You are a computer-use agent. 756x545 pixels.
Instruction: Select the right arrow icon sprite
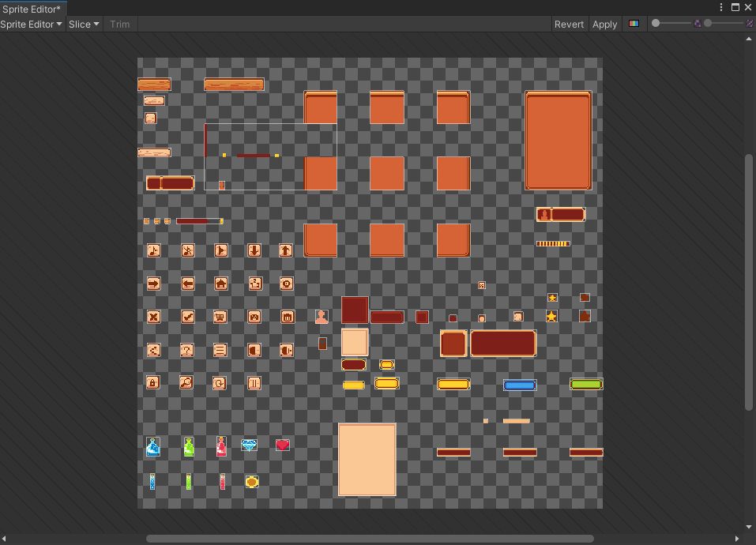[154, 284]
